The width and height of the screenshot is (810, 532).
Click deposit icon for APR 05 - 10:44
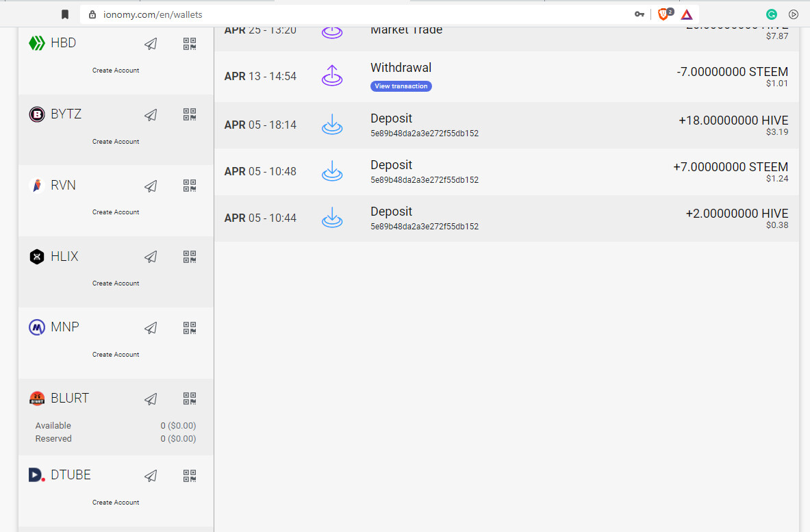tap(332, 218)
